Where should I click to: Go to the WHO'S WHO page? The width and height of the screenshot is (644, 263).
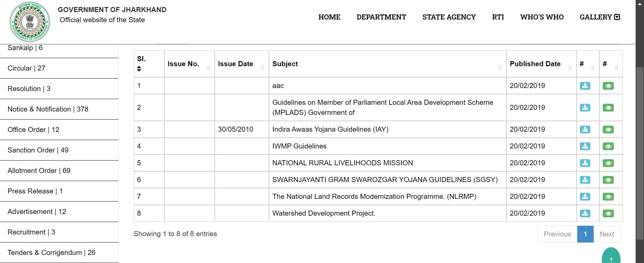click(x=542, y=17)
